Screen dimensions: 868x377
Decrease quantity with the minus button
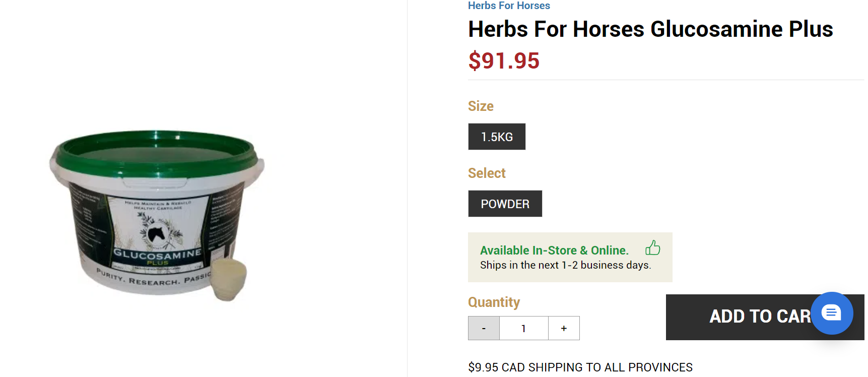(484, 328)
